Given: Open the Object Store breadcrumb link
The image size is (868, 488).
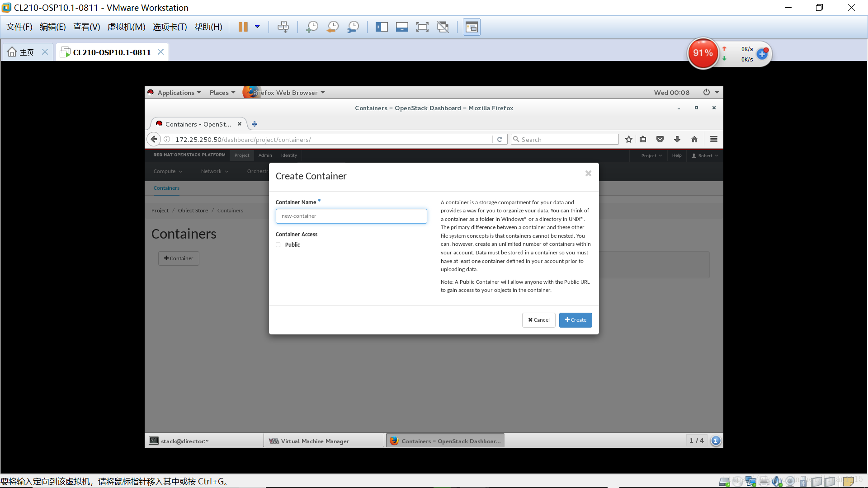Looking at the screenshot, I should click(193, 210).
